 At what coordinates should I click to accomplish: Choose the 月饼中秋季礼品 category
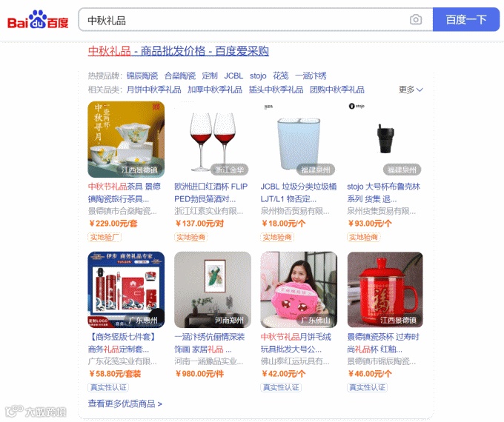[x=153, y=90]
